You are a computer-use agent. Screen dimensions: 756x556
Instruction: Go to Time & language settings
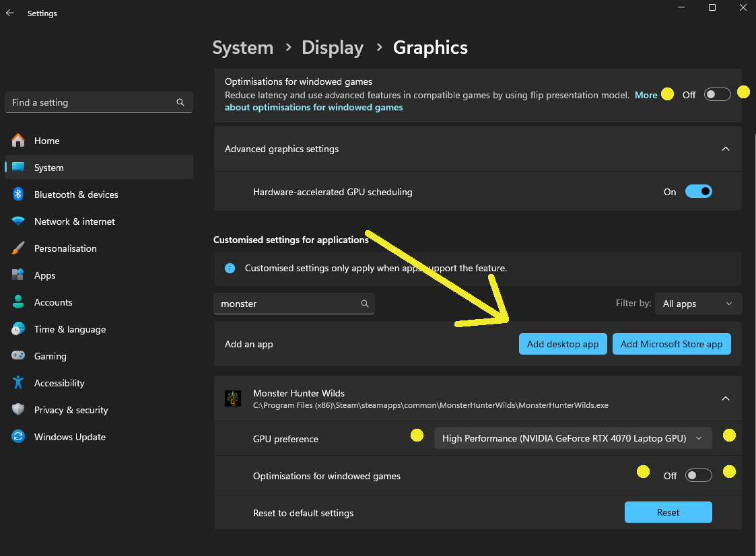coord(69,329)
